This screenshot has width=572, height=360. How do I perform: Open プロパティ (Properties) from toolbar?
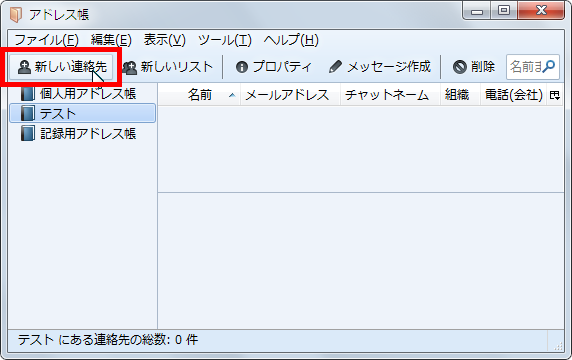point(274,67)
